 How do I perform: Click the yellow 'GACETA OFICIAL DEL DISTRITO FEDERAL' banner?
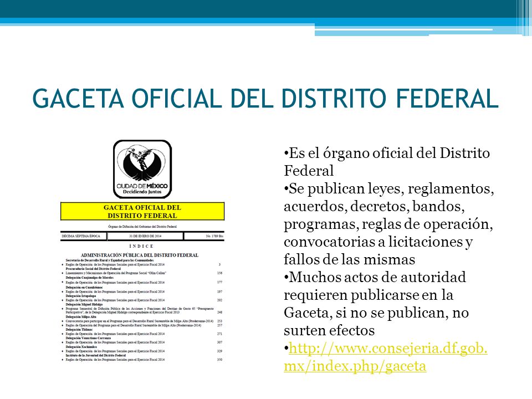pyautogui.click(x=142, y=211)
